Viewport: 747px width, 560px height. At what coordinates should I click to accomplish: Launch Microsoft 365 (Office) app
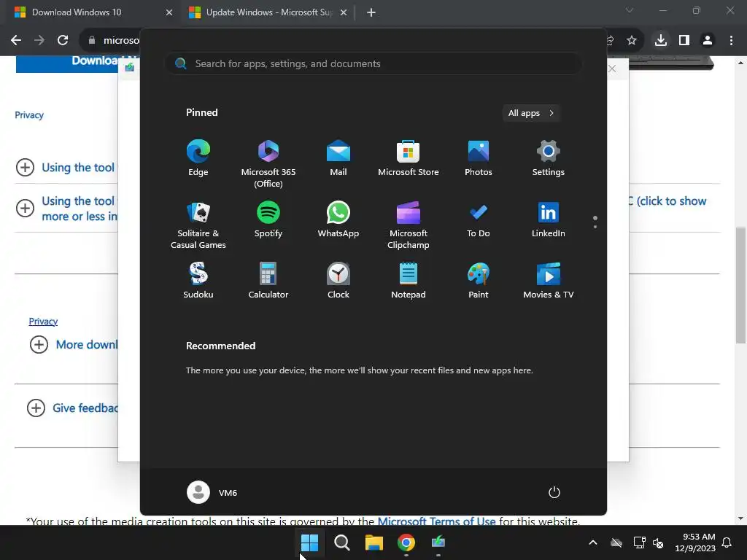pos(268,163)
